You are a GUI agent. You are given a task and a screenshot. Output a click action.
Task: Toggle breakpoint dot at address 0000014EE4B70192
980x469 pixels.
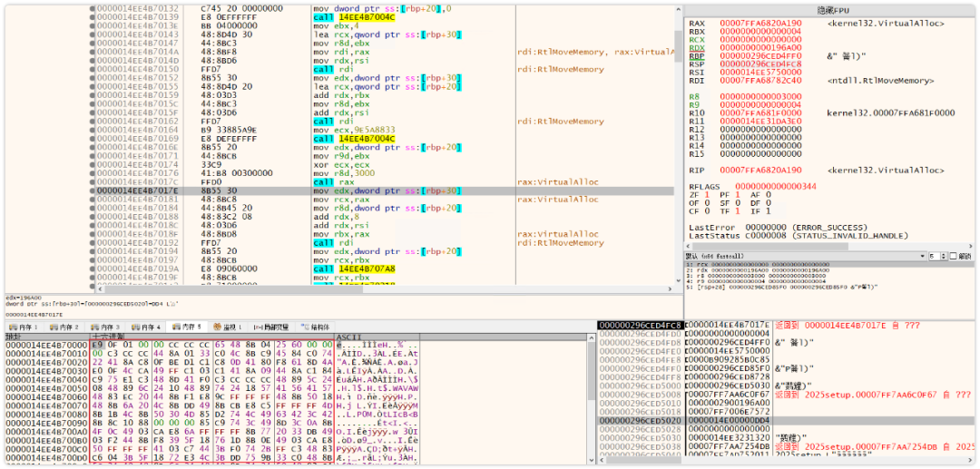click(x=93, y=242)
